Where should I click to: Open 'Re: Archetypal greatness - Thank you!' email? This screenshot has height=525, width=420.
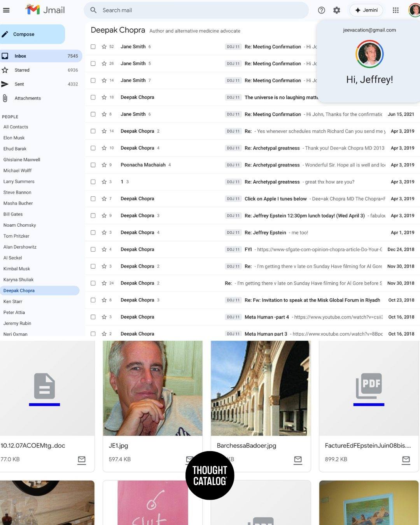click(x=252, y=148)
